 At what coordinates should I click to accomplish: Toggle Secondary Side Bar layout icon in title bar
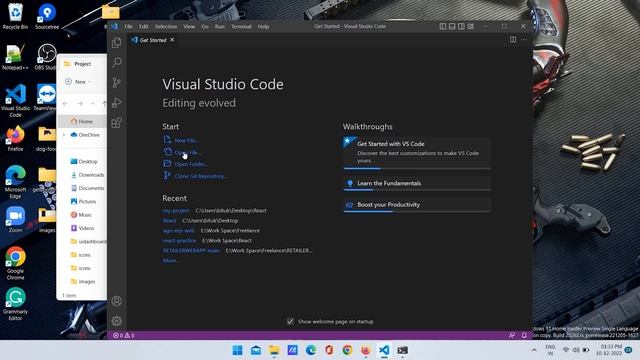tap(461, 26)
